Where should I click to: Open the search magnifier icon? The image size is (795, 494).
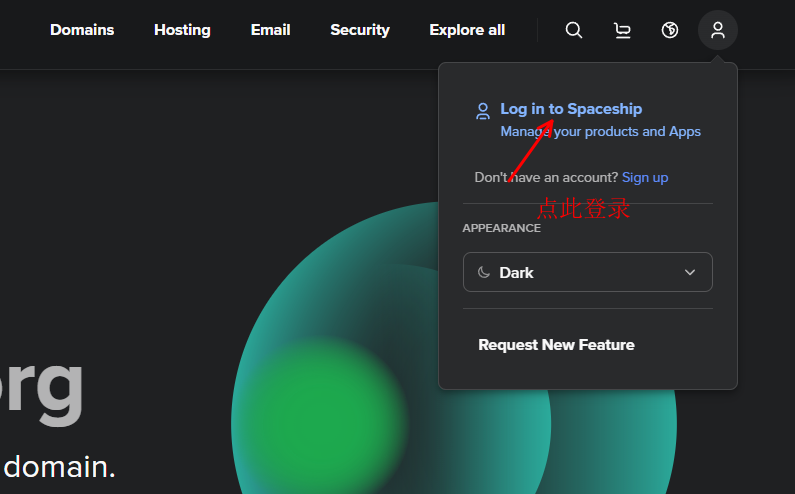pyautogui.click(x=573, y=30)
